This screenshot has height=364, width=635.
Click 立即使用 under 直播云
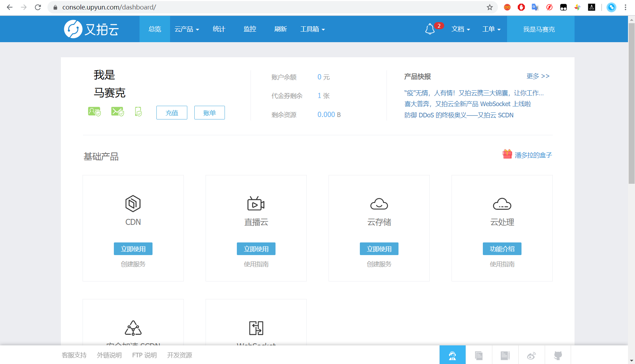pyautogui.click(x=256, y=249)
